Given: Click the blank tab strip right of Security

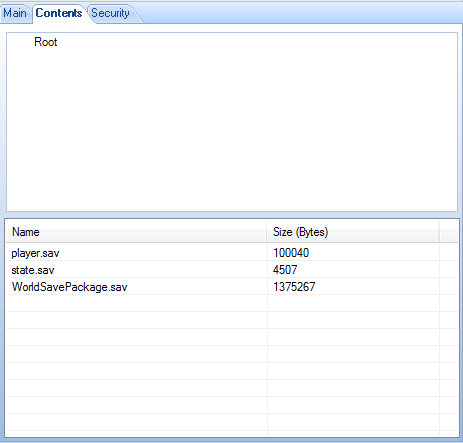Looking at the screenshot, I should (302, 13).
